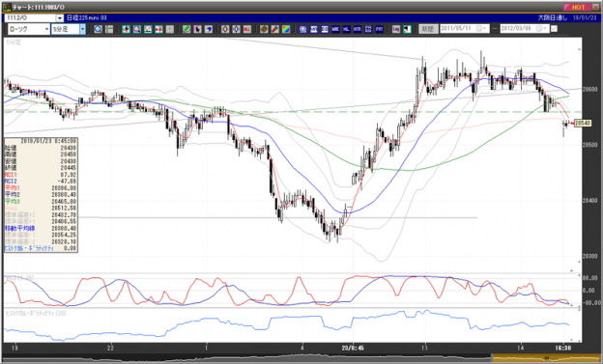Click the red ALL toolbar icon
This screenshot has width=603, height=364.
pyautogui.click(x=247, y=29)
